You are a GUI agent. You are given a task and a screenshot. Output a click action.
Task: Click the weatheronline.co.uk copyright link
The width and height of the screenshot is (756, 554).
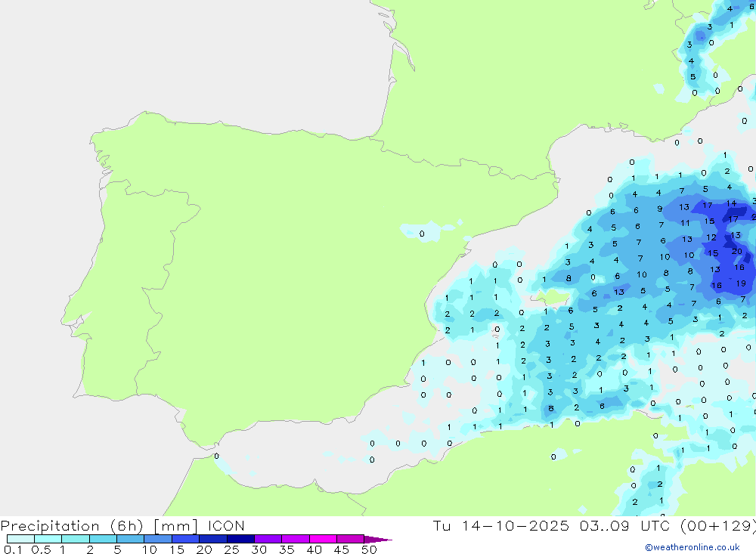(x=692, y=547)
